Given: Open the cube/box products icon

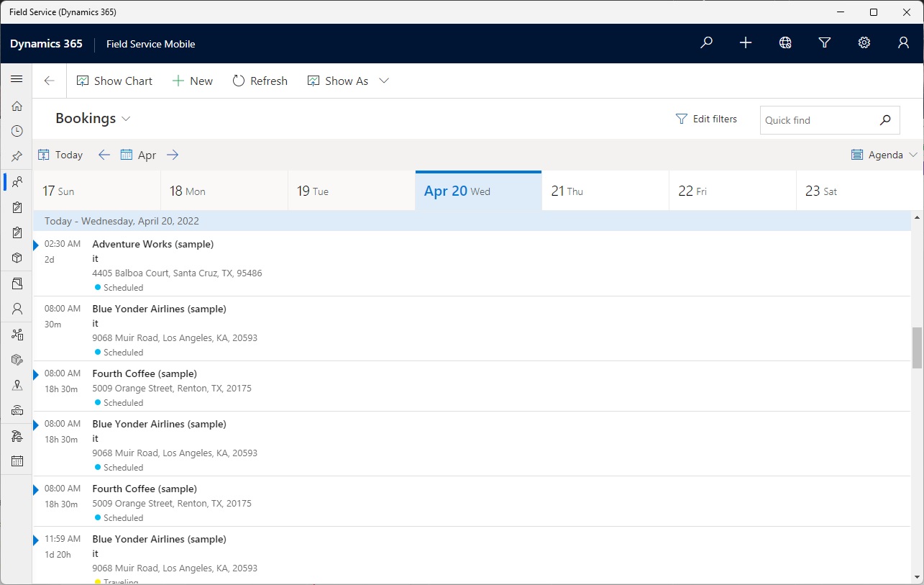Looking at the screenshot, I should pyautogui.click(x=17, y=258).
